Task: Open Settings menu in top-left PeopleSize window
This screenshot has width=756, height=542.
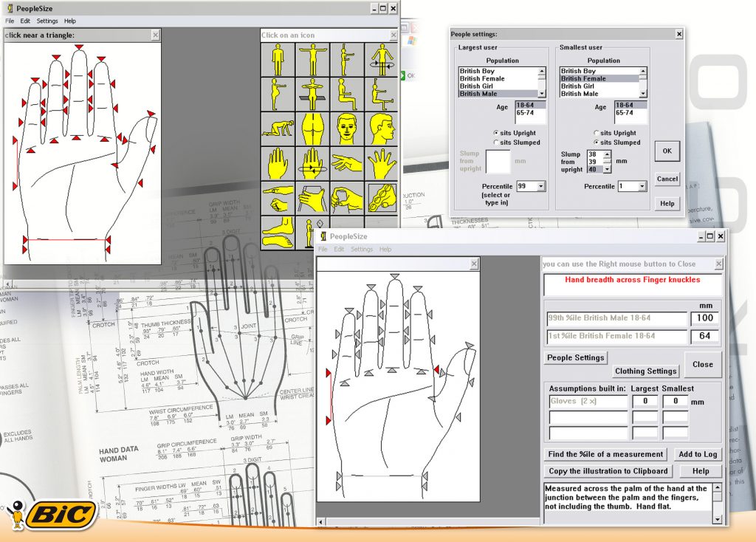Action: pyautogui.click(x=47, y=21)
